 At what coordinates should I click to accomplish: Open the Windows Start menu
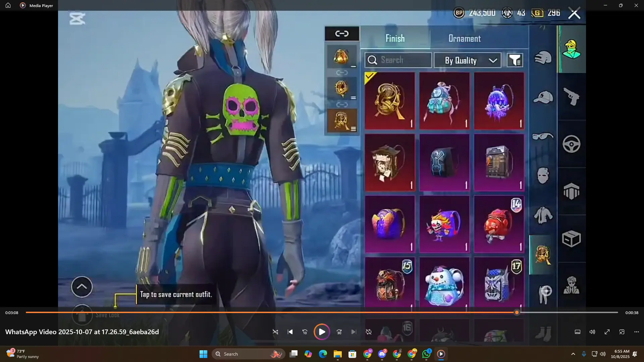203,354
